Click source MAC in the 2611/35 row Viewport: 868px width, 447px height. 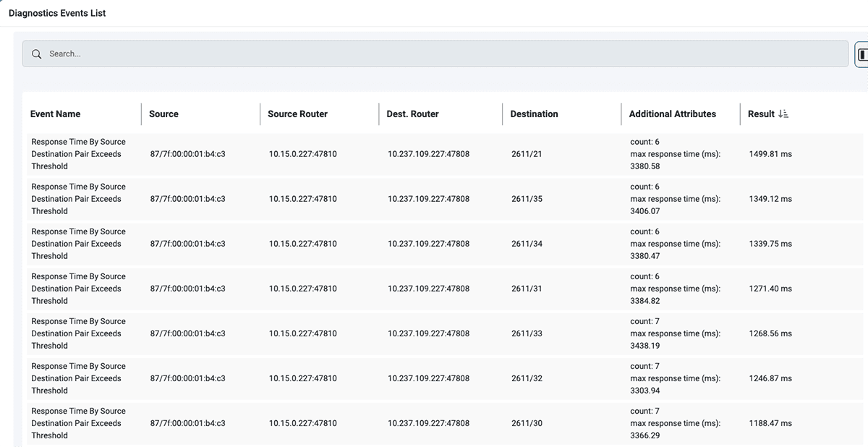coord(187,199)
